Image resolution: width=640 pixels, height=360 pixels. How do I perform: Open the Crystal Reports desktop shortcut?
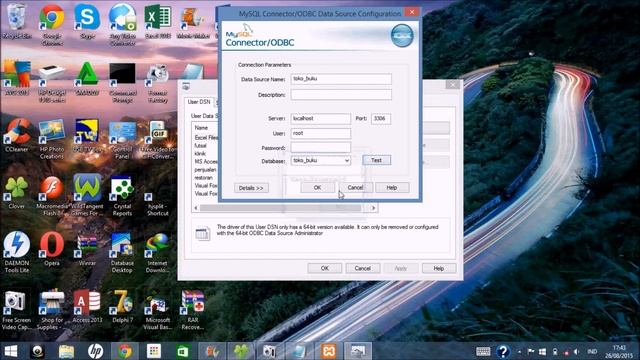point(122,196)
